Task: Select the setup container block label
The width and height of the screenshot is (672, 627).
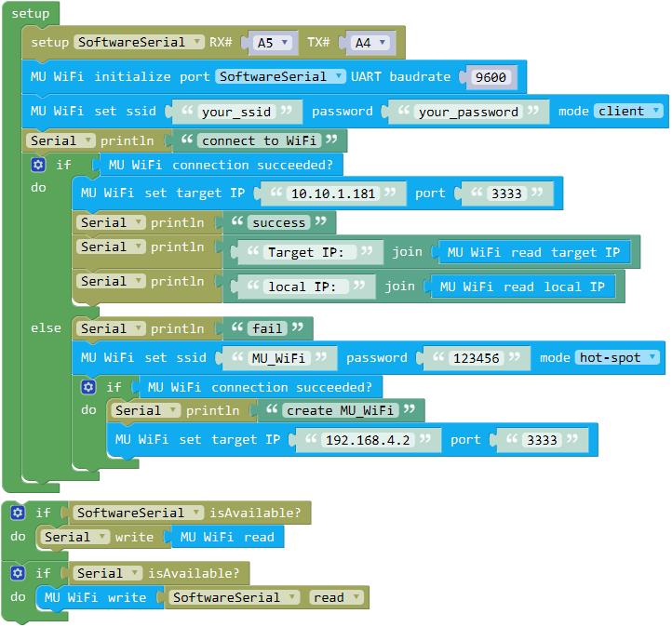Action: point(31,13)
